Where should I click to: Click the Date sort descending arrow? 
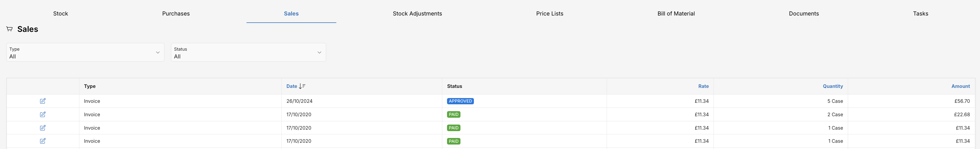[x=302, y=86]
